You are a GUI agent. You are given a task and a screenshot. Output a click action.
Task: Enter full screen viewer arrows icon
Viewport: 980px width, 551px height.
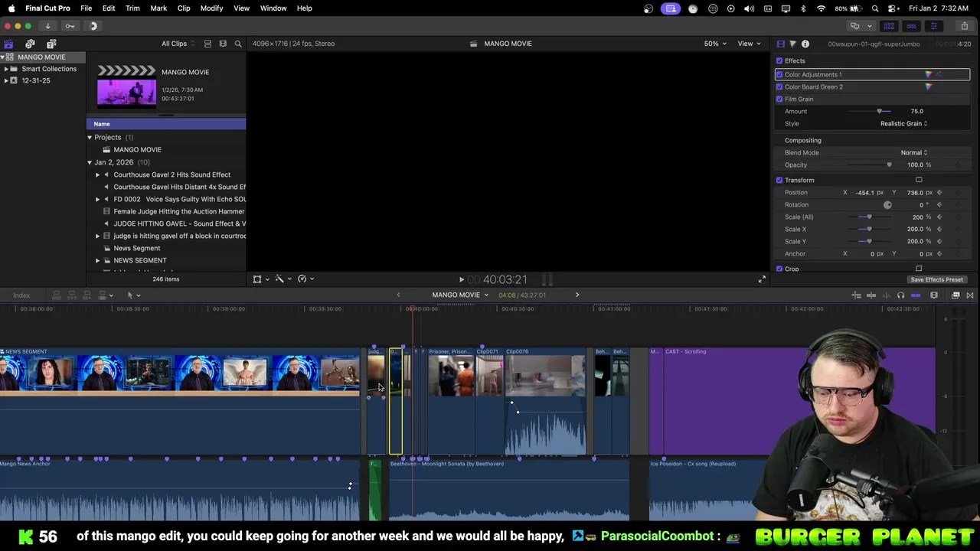[x=762, y=279]
